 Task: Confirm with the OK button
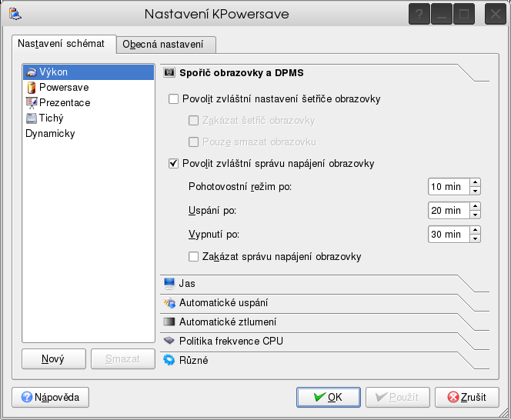pos(329,397)
